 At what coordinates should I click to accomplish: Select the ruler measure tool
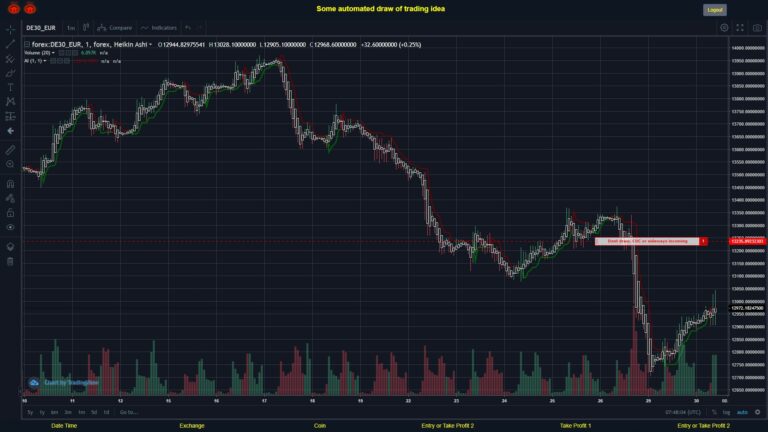click(10, 150)
